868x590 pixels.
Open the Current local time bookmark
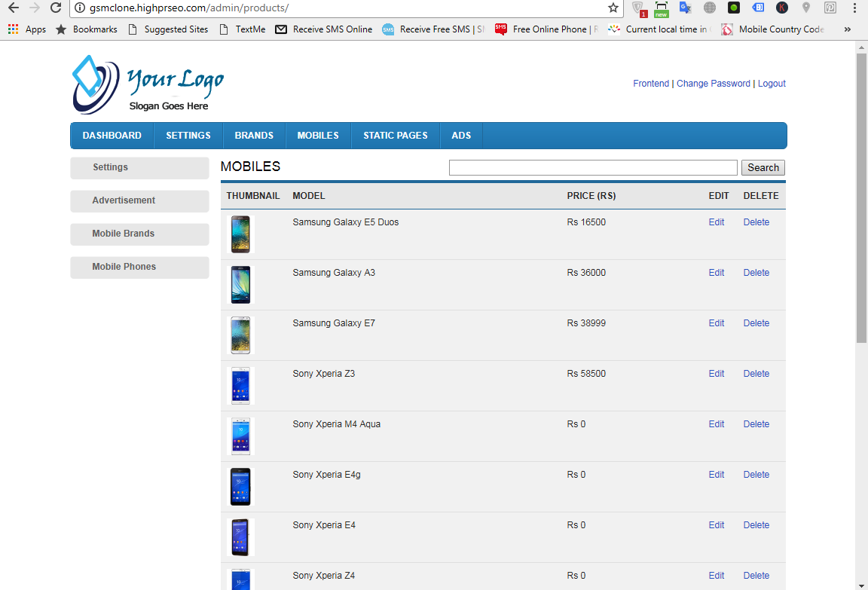[660, 29]
